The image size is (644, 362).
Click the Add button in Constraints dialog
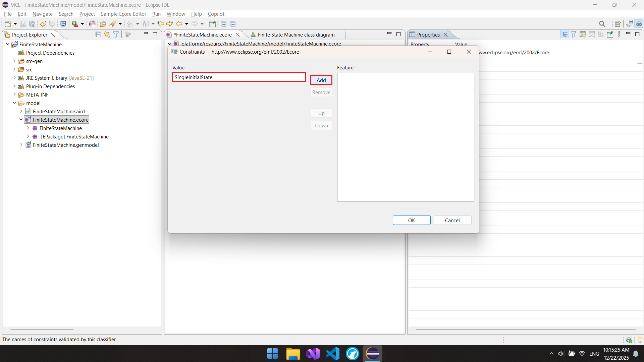coord(321,80)
